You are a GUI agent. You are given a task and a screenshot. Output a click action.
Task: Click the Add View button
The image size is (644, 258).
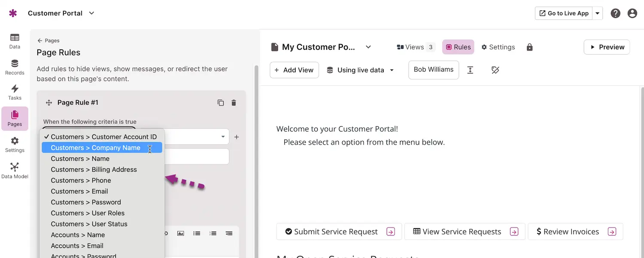pos(294,70)
